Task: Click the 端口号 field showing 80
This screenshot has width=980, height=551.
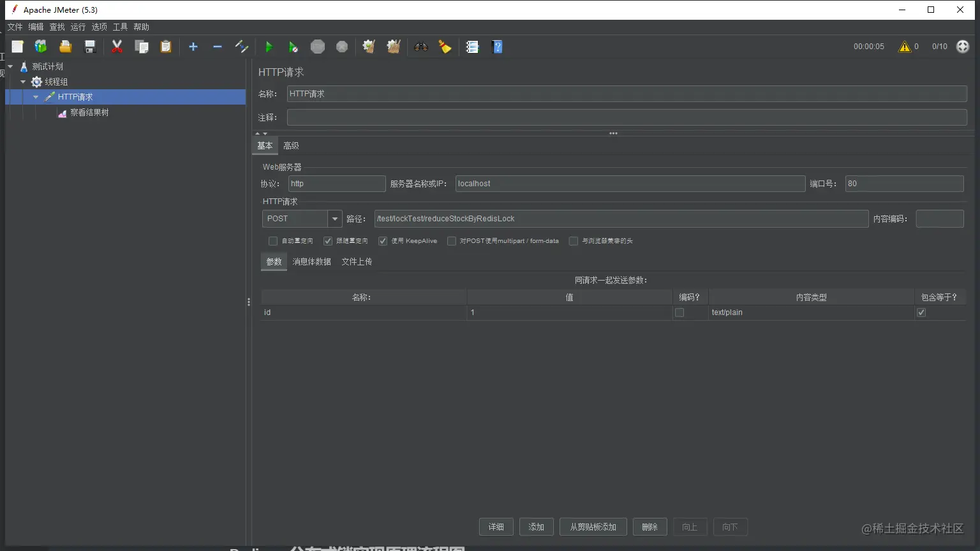Action: point(904,184)
